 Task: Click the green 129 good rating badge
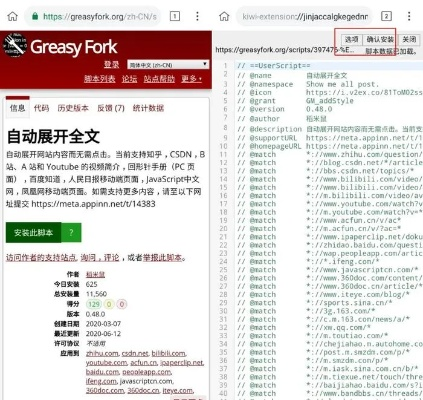pos(94,304)
